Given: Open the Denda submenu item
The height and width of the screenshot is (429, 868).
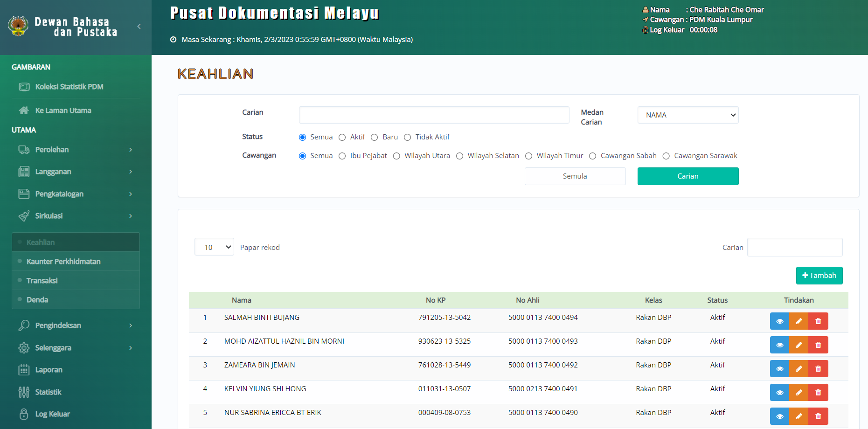Looking at the screenshot, I should point(37,300).
